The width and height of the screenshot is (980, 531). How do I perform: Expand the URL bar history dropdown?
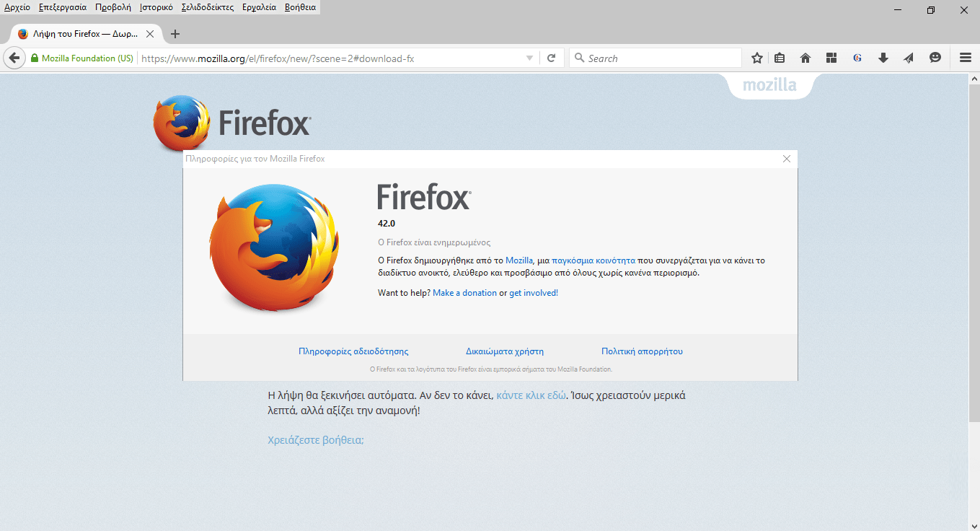[x=529, y=58]
